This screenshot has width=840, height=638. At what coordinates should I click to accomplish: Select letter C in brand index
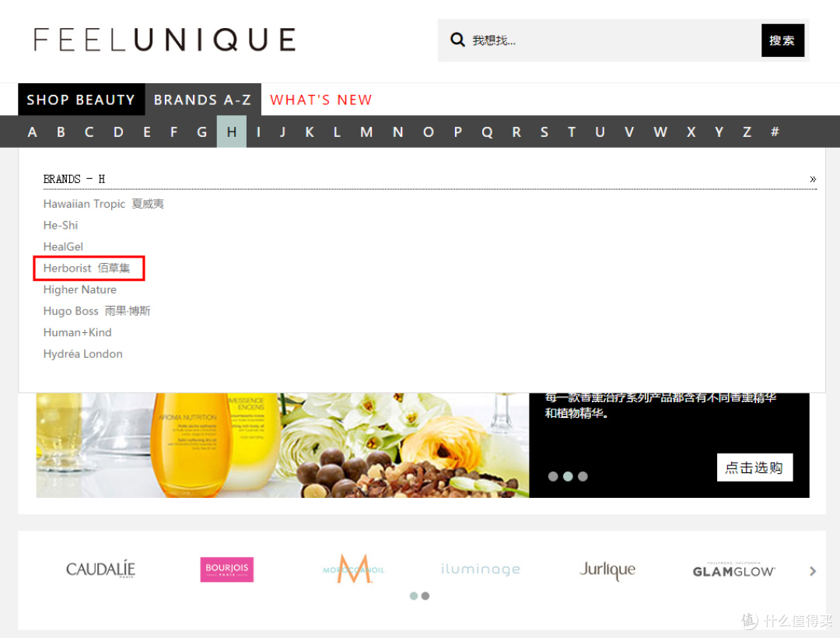pyautogui.click(x=89, y=131)
